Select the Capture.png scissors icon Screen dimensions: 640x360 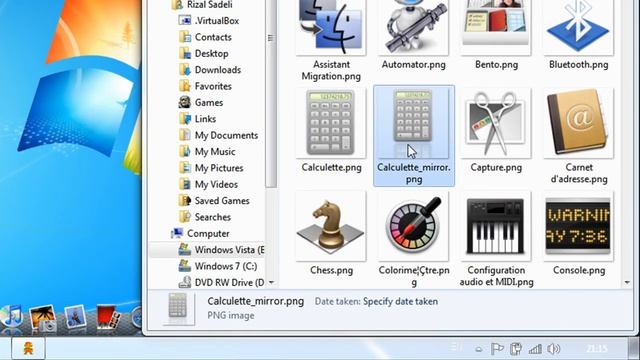[x=496, y=123]
